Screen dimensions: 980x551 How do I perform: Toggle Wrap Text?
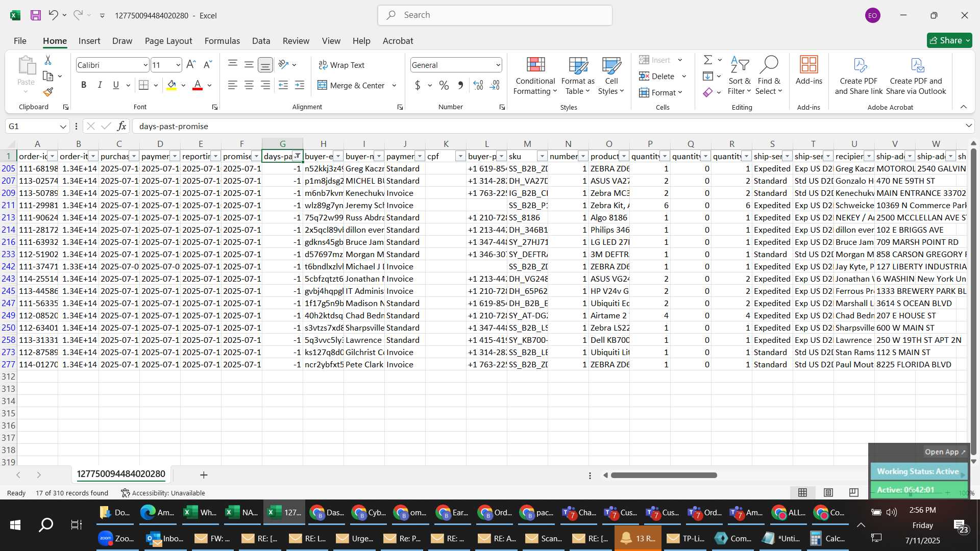click(x=341, y=65)
